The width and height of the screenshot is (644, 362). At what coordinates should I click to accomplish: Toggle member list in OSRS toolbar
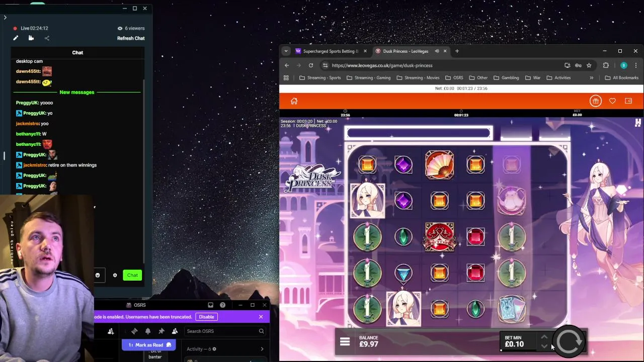[175, 331]
